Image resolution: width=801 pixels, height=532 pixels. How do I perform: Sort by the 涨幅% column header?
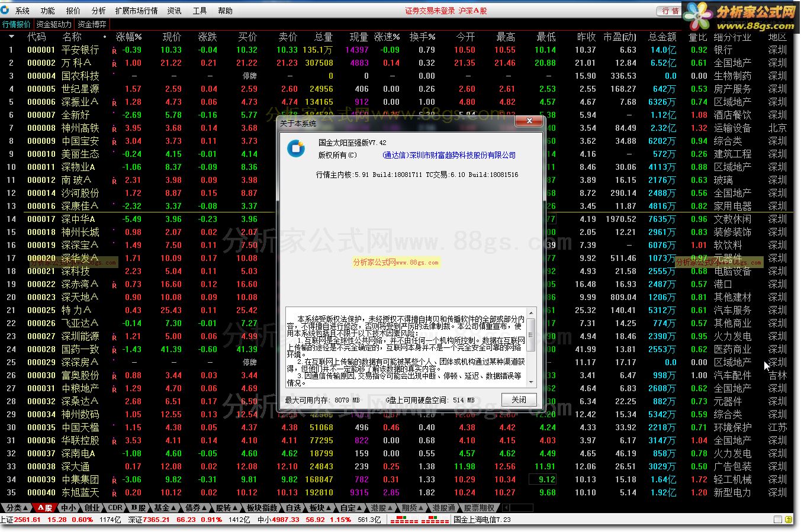click(x=128, y=37)
